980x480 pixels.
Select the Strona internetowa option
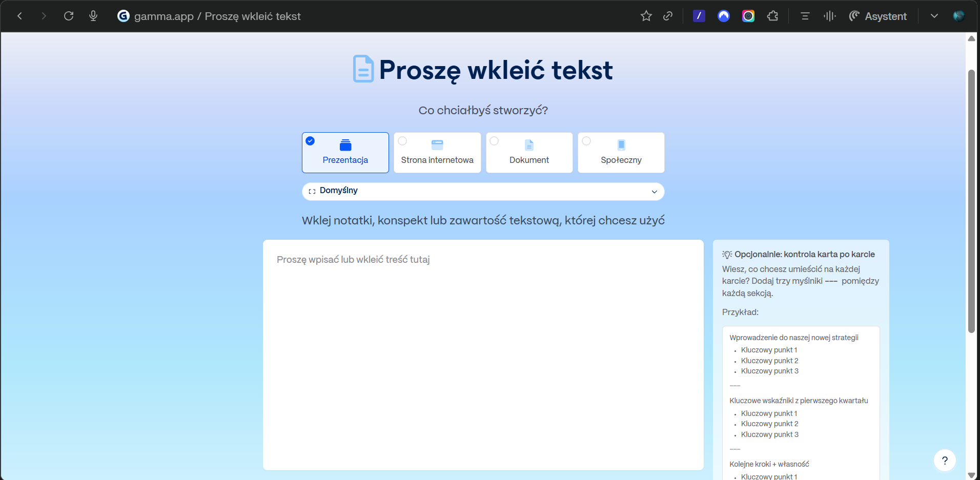[x=437, y=153]
